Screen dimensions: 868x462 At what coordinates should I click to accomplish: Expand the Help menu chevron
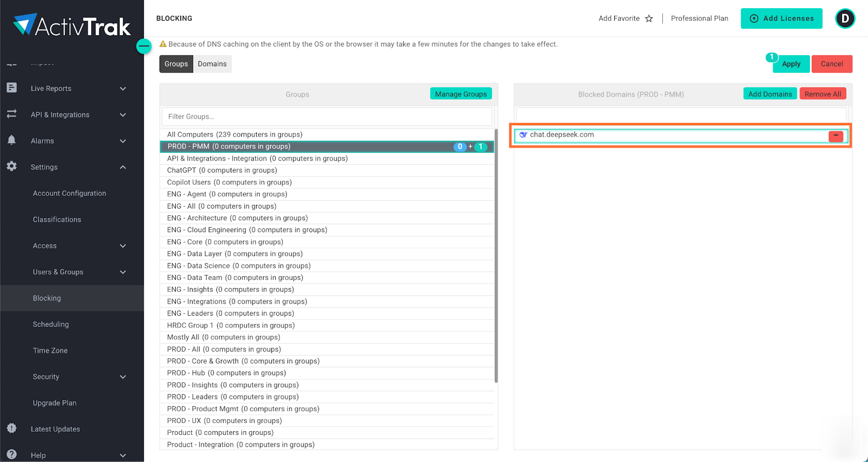coord(123,455)
